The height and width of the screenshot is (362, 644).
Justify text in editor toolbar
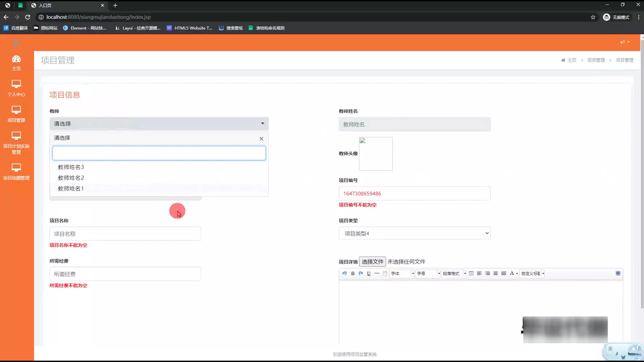tap(504, 274)
